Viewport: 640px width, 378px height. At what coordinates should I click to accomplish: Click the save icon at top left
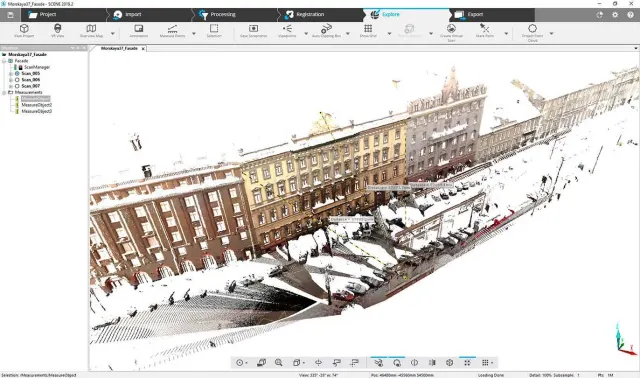[x=10, y=15]
